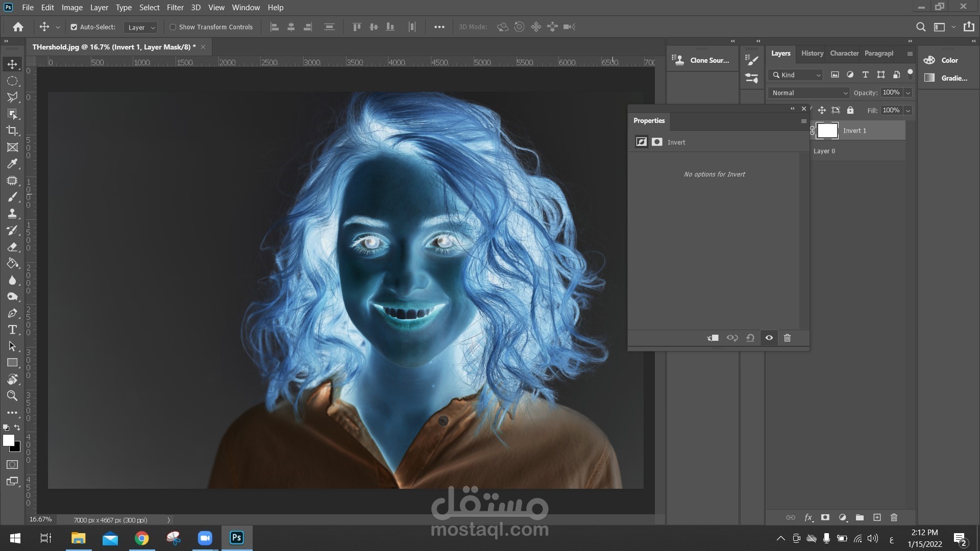The height and width of the screenshot is (551, 980).
Task: Enable Show Transform Controls checkbox
Action: (173, 27)
